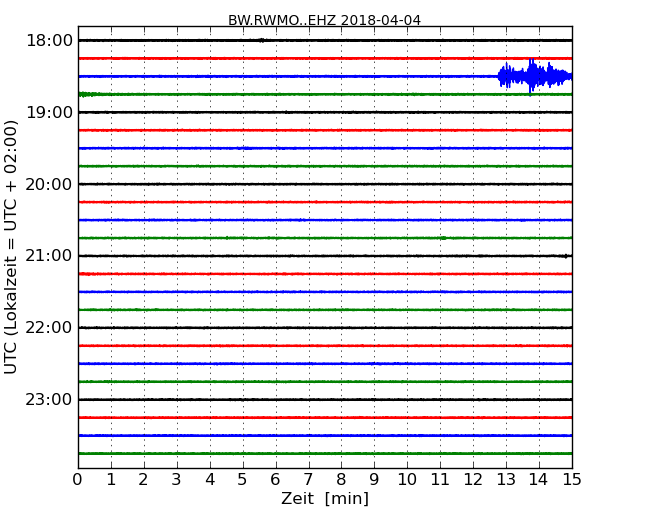
Task: Click the green blip near minute 11
Action: (443, 238)
